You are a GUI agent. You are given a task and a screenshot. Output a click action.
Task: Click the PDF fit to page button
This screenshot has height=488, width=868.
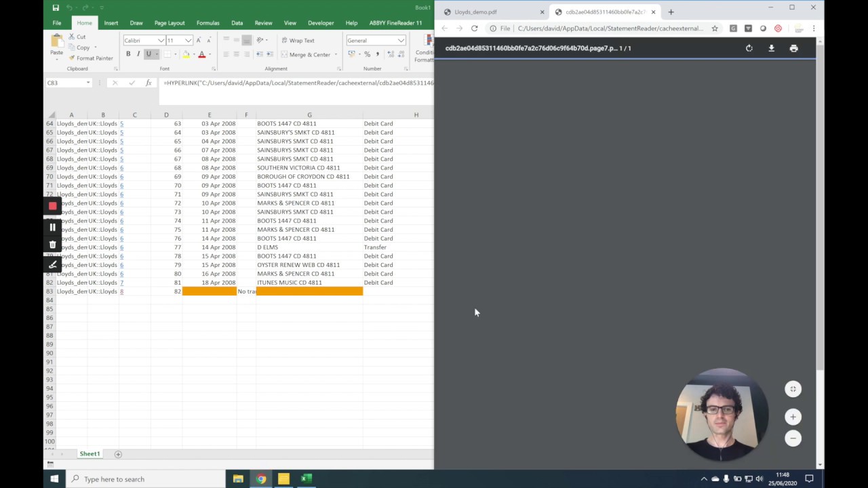pos(793,389)
